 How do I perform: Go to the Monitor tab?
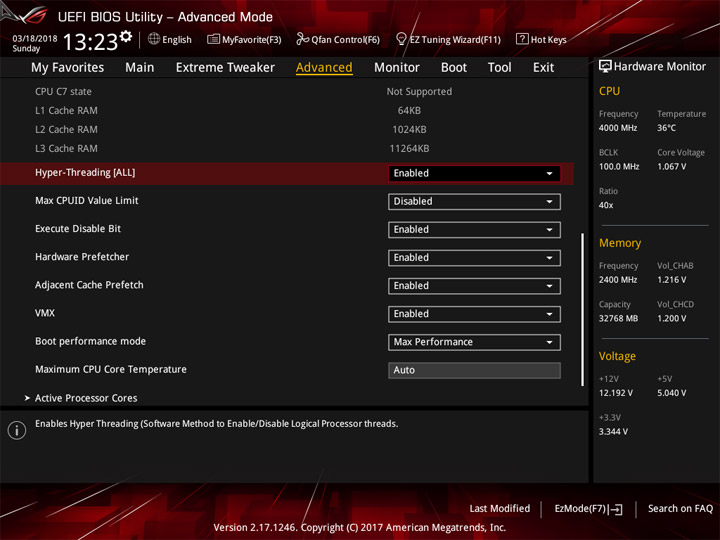(x=397, y=68)
